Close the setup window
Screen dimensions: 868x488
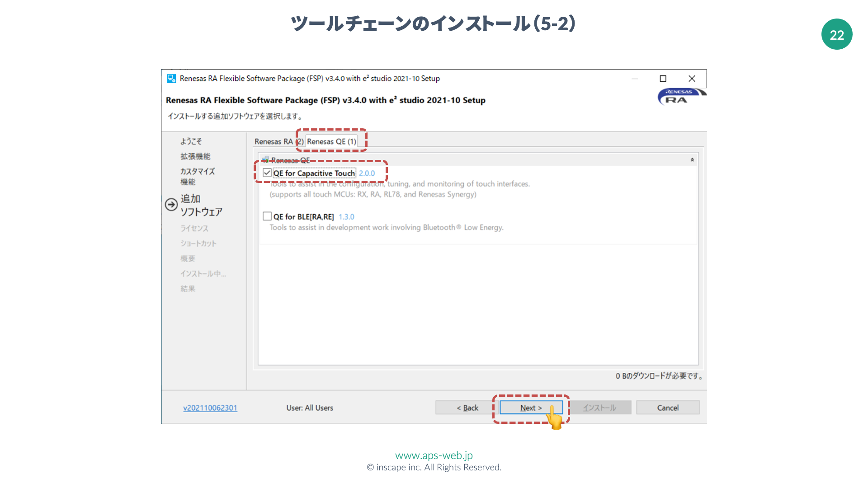tap(692, 79)
